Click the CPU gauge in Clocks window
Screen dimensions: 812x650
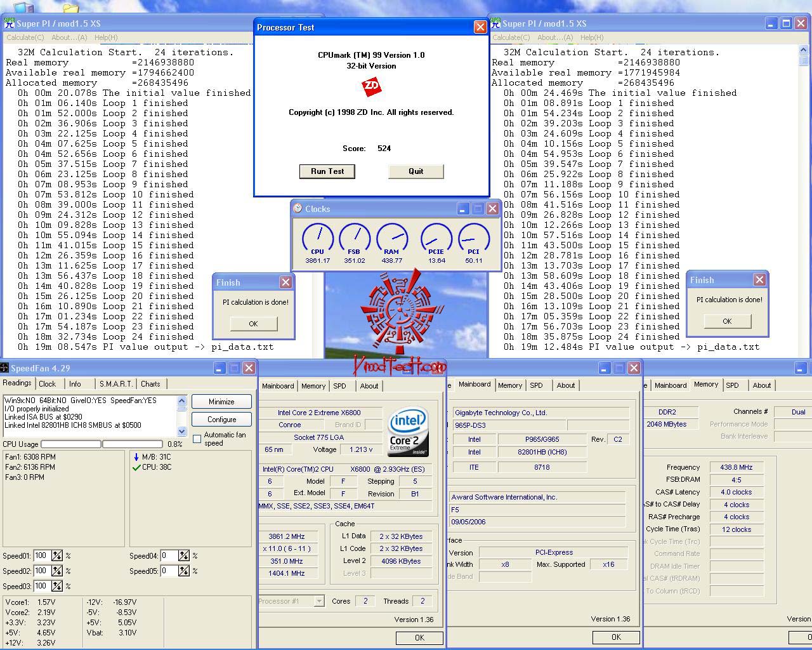tap(318, 238)
